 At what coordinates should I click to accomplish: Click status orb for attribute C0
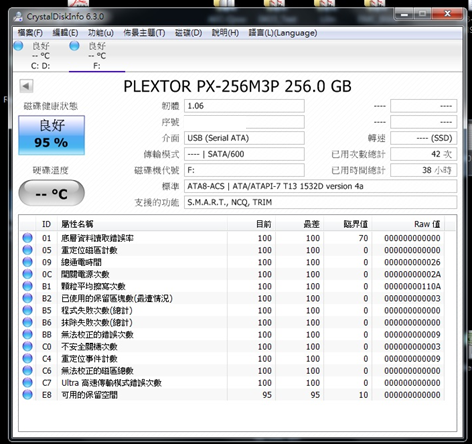27,346
